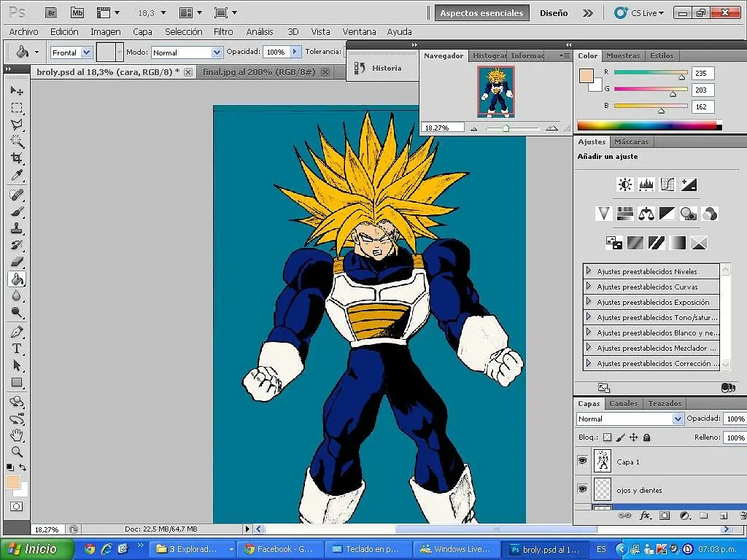The image size is (747, 560).
Task: Open Windows Live taskbar window
Action: pyautogui.click(x=457, y=549)
